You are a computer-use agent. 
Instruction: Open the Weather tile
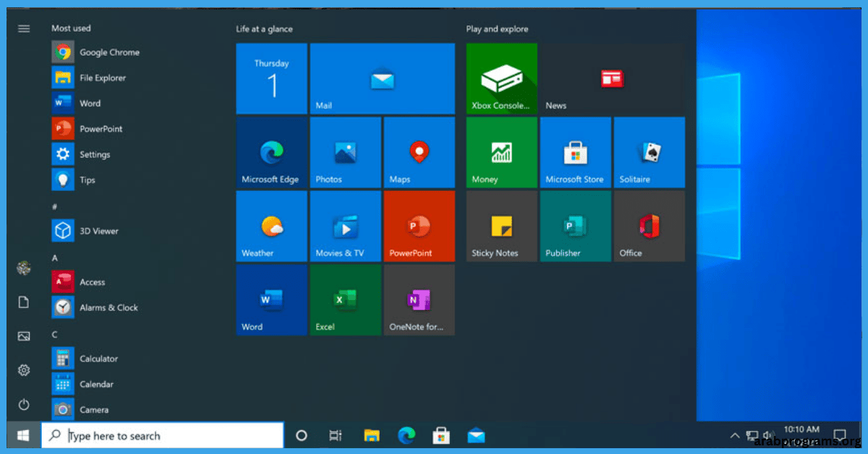pyautogui.click(x=271, y=226)
